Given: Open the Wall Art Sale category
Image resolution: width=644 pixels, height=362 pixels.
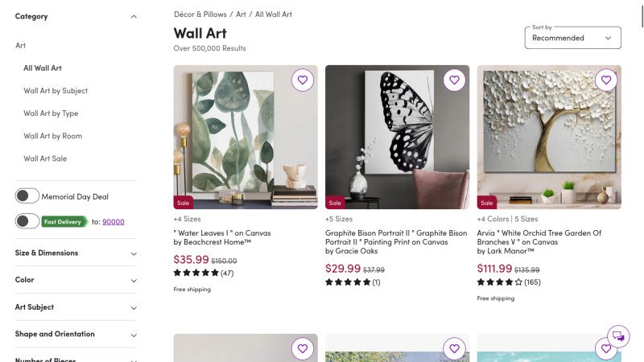Looking at the screenshot, I should click(x=45, y=158).
